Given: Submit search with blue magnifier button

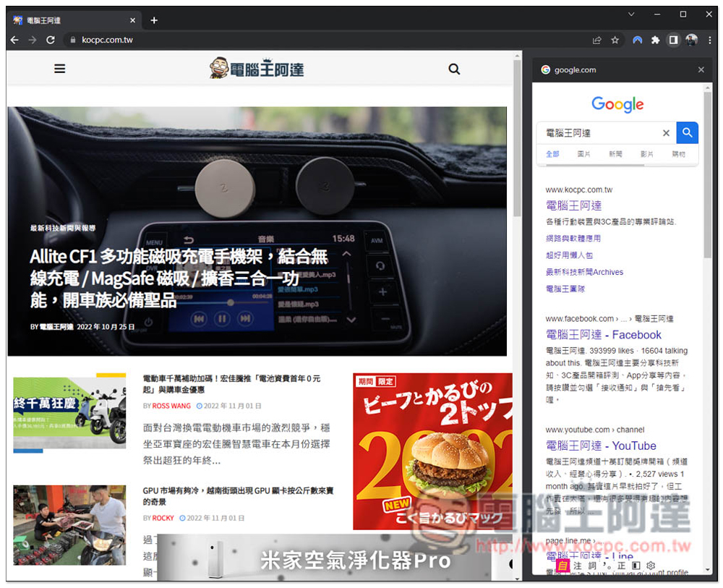Looking at the screenshot, I should point(687,133).
